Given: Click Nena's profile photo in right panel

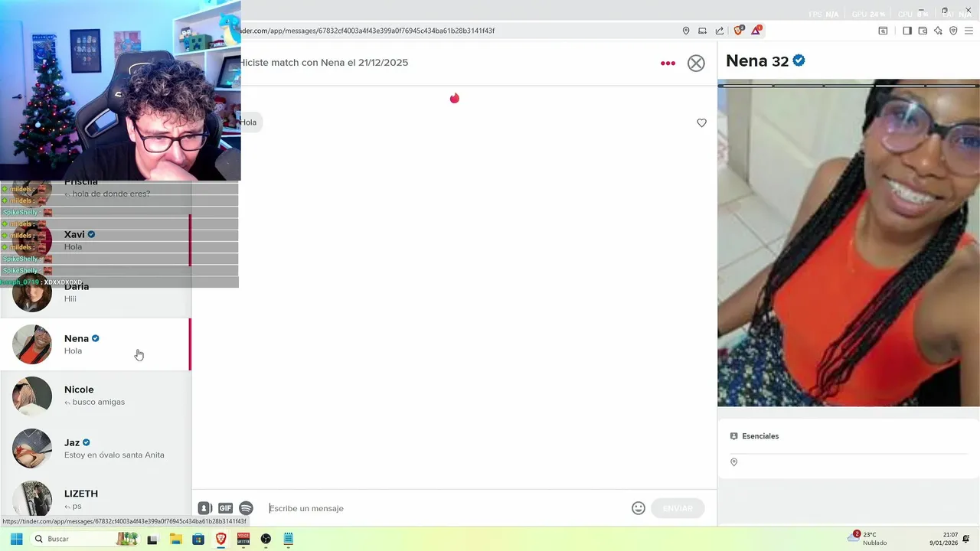Looking at the screenshot, I should click(x=848, y=243).
